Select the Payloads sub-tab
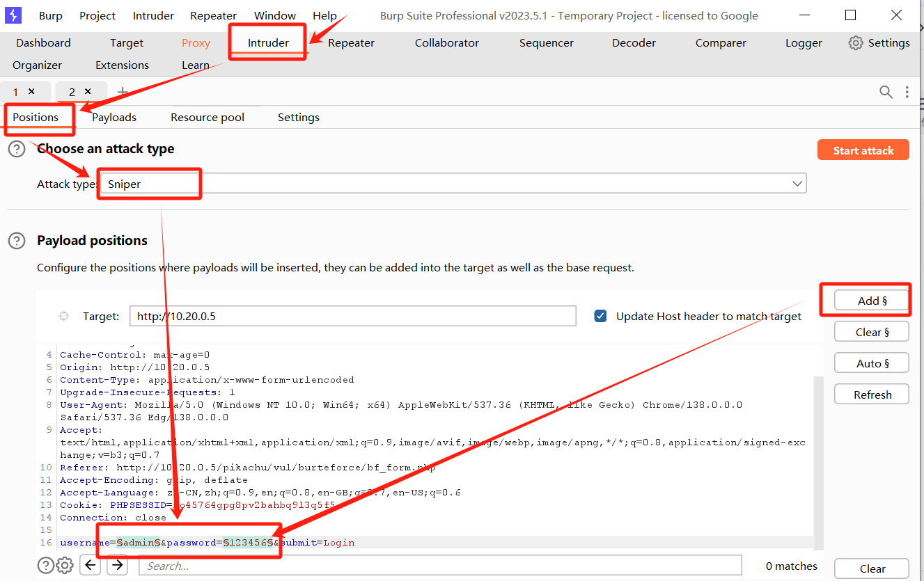Viewport: 924px width, 581px height. [114, 118]
